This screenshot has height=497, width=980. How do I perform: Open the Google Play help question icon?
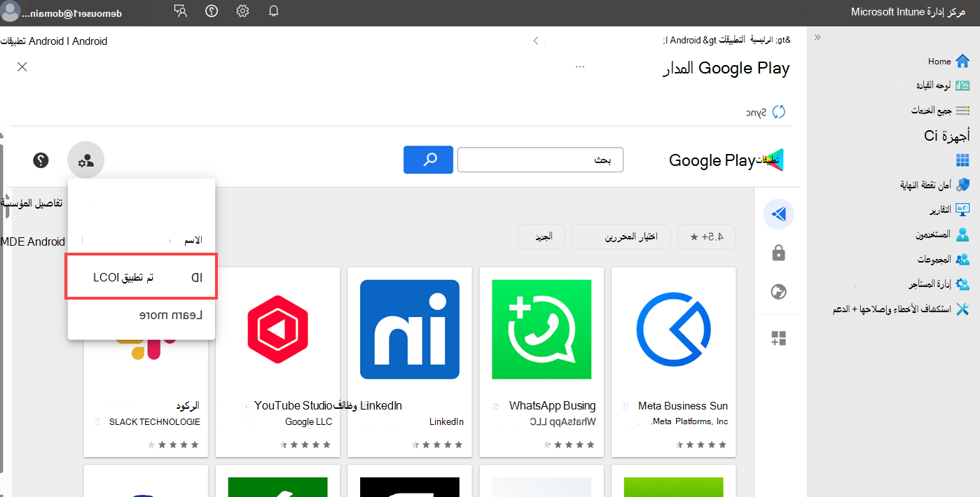pyautogui.click(x=41, y=160)
